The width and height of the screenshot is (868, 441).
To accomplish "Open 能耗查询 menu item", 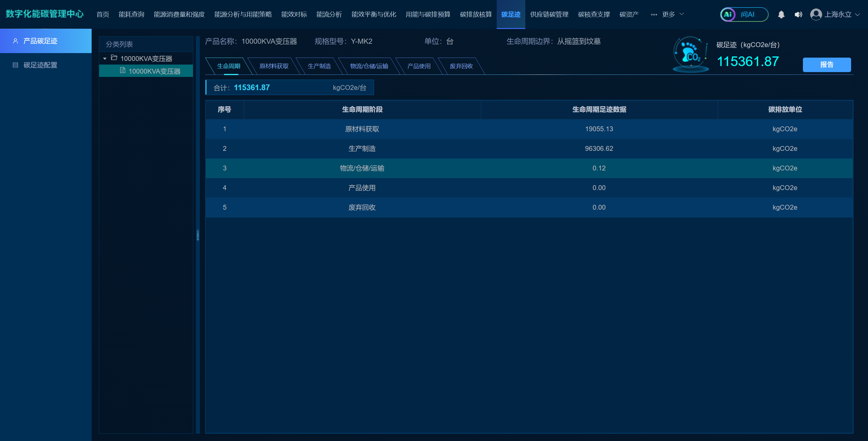I will tap(131, 14).
